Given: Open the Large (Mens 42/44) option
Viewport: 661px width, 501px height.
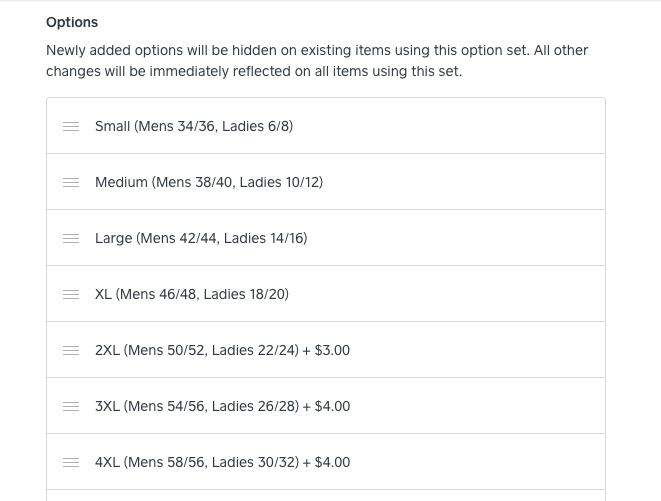Looking at the screenshot, I should [x=200, y=239].
